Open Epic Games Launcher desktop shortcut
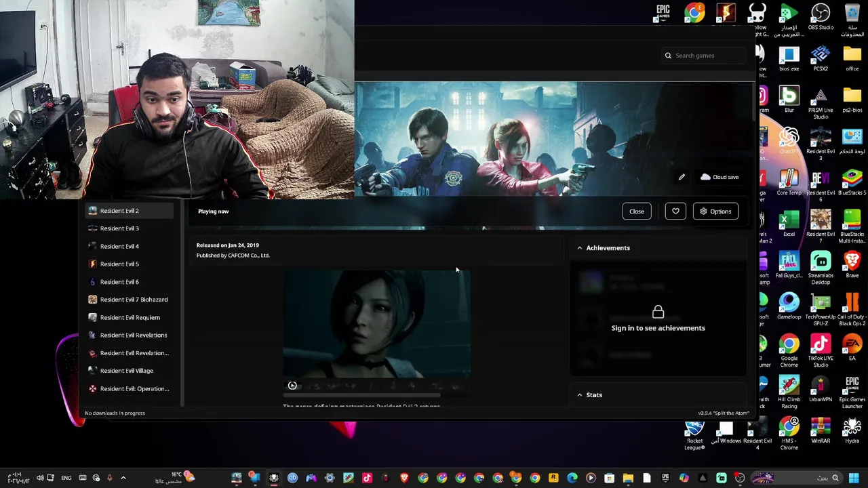This screenshot has width=868, height=488. pos(852,392)
